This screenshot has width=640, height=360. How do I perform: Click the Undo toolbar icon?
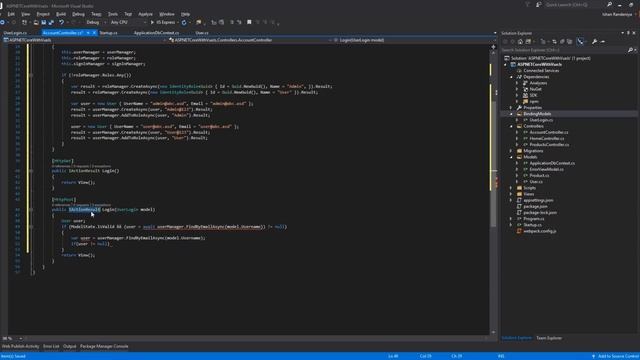click(x=62, y=22)
